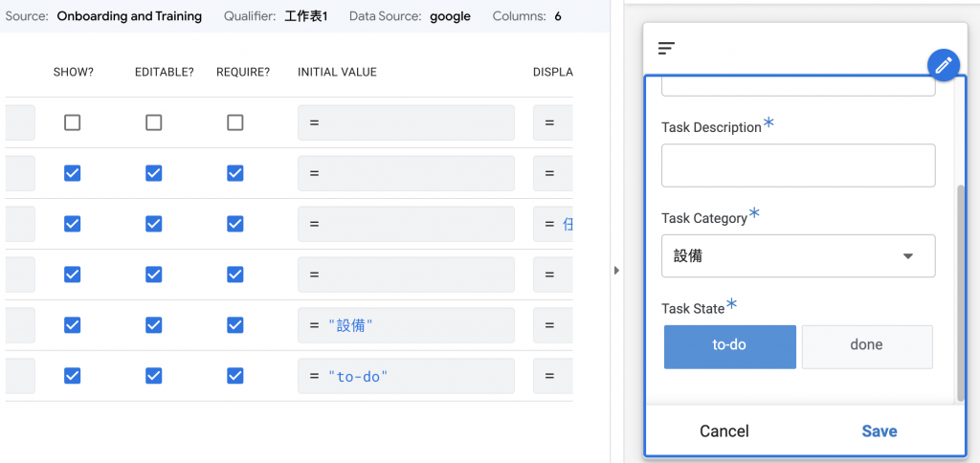Click the blue pencil edit icon
980x463 pixels.
(x=943, y=66)
